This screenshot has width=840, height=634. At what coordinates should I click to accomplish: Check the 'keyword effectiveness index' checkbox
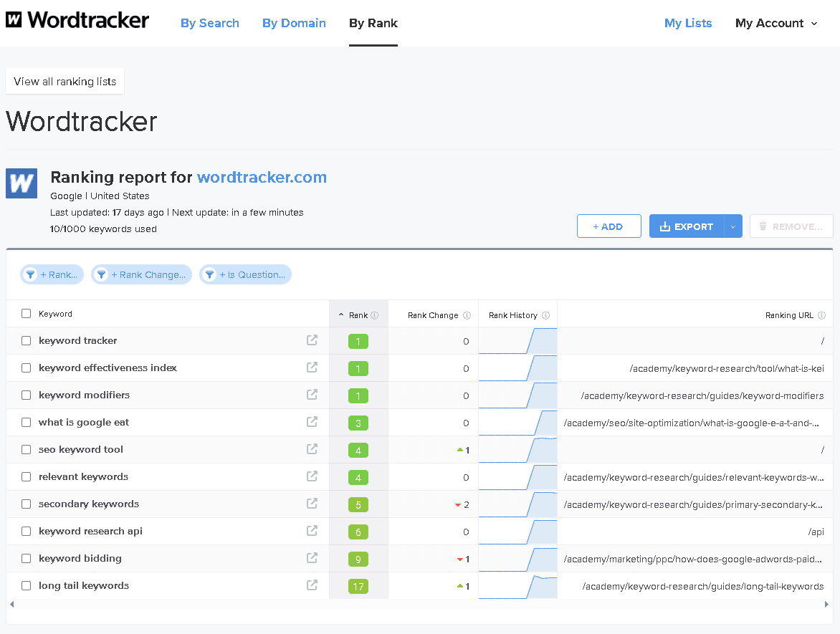[x=27, y=368]
